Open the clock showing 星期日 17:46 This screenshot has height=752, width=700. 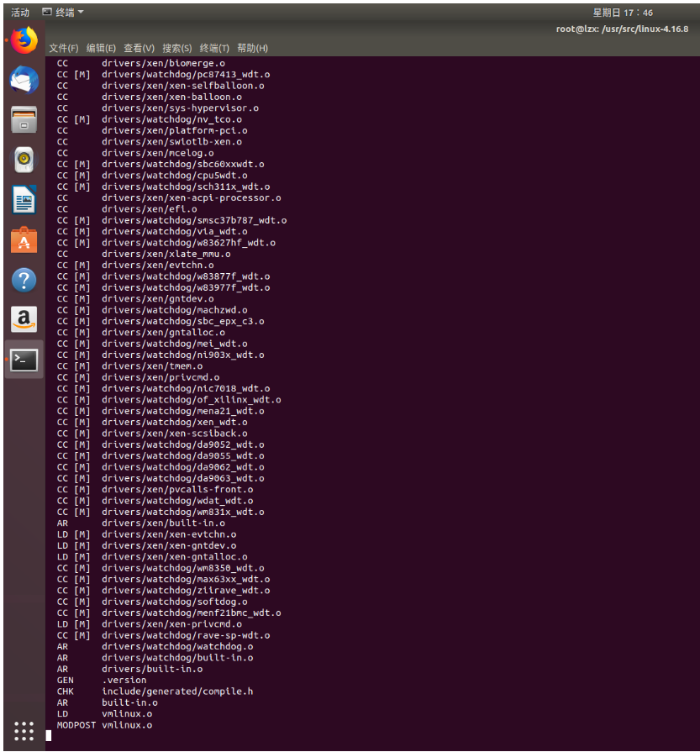click(x=623, y=13)
